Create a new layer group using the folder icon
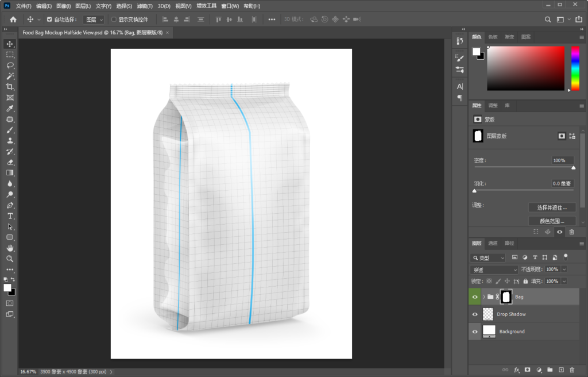 (x=550, y=370)
